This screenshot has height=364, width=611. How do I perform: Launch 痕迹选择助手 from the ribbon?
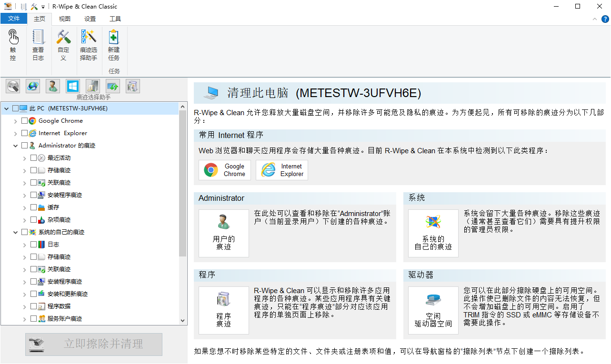click(x=89, y=45)
